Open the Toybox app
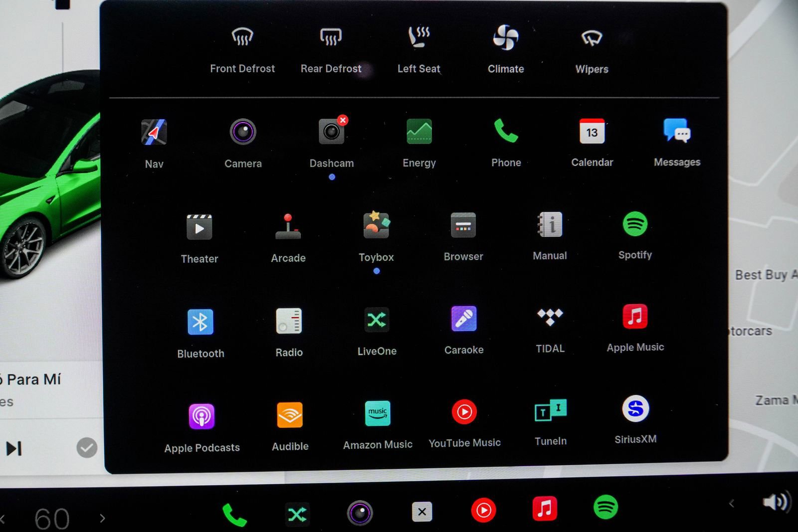The width and height of the screenshot is (798, 532). [x=377, y=237]
